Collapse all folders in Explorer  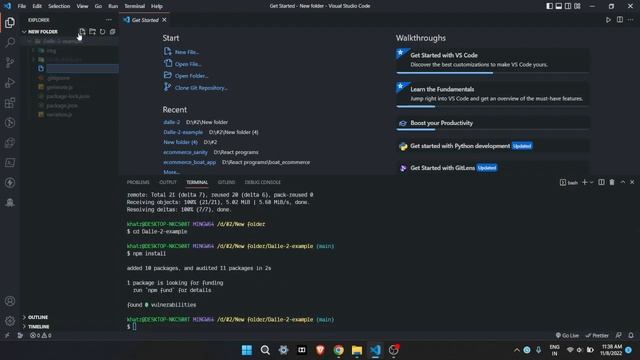coord(112,31)
